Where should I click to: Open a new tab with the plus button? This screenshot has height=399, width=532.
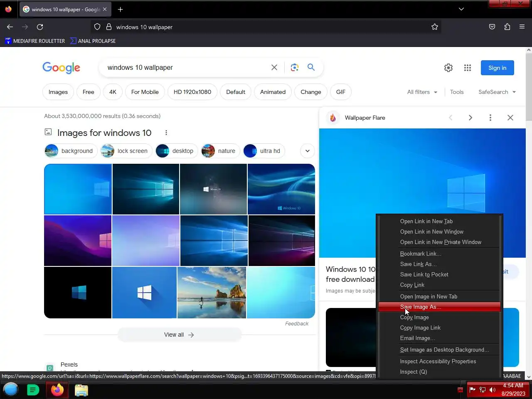pos(120,9)
